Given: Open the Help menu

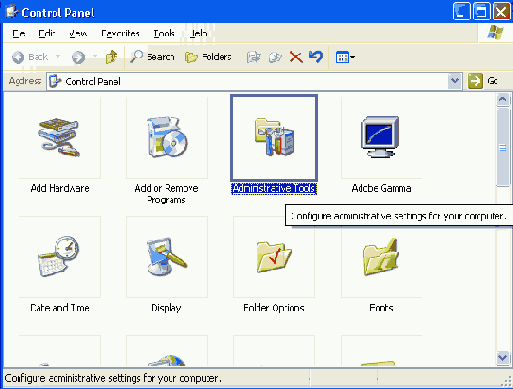Looking at the screenshot, I should (199, 33).
